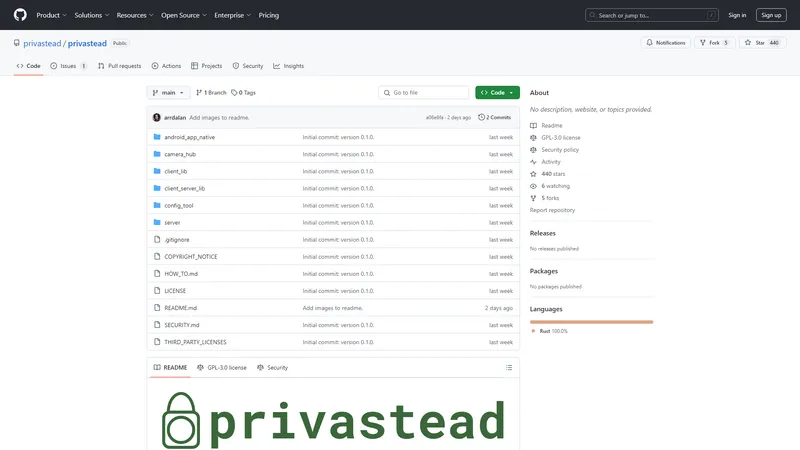Click the Go to file search field
Image resolution: width=800 pixels, height=450 pixels.
pyautogui.click(x=423, y=92)
